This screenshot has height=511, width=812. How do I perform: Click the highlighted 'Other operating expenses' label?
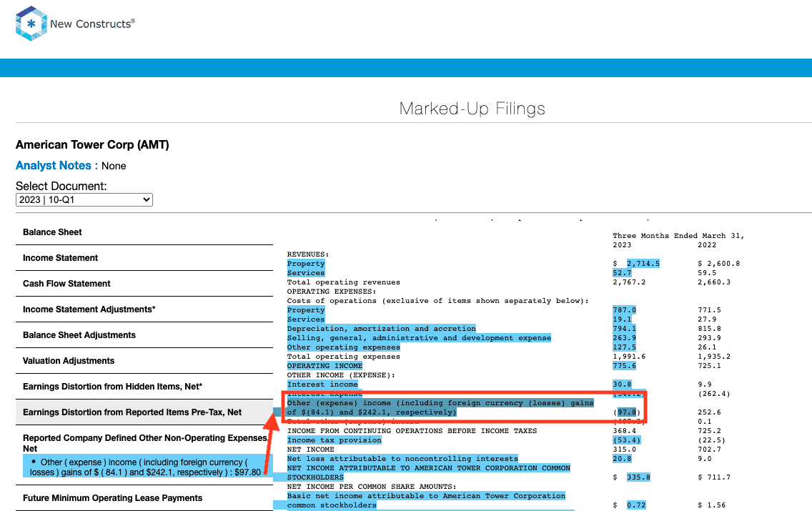tap(344, 347)
